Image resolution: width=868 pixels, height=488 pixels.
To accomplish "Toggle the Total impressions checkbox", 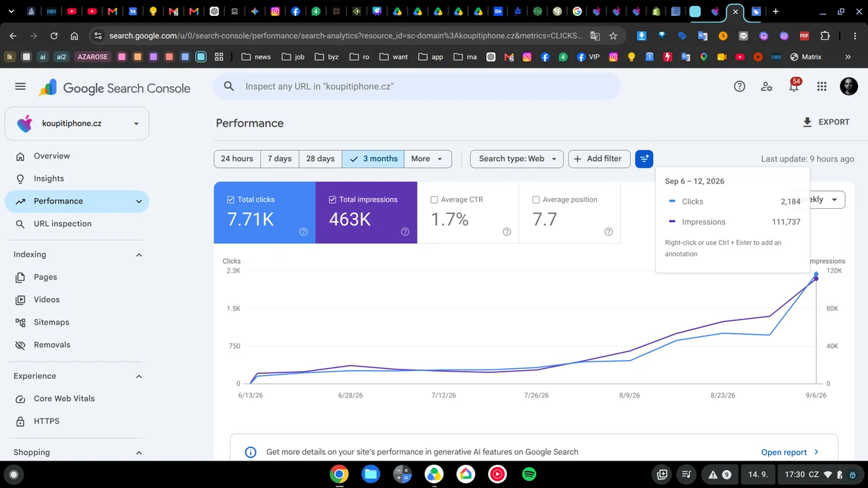I will coord(333,200).
